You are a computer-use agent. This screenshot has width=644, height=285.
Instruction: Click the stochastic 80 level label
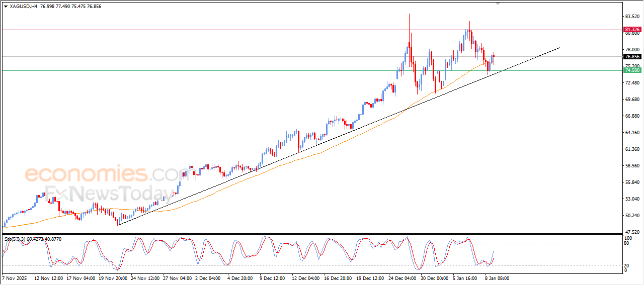coord(627,244)
